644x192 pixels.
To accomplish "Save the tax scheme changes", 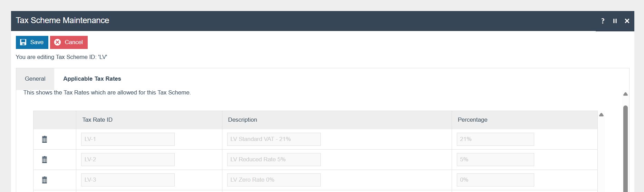I will pyautogui.click(x=32, y=42).
